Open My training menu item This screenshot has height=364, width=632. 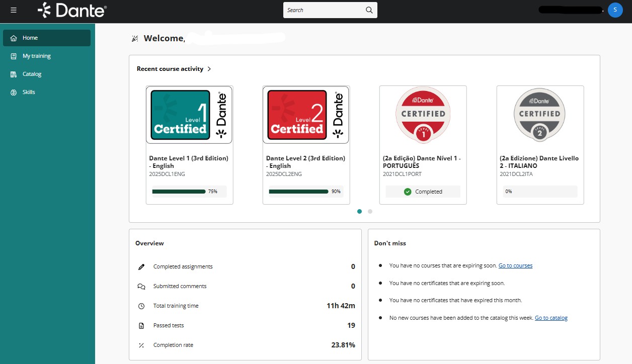(47, 56)
